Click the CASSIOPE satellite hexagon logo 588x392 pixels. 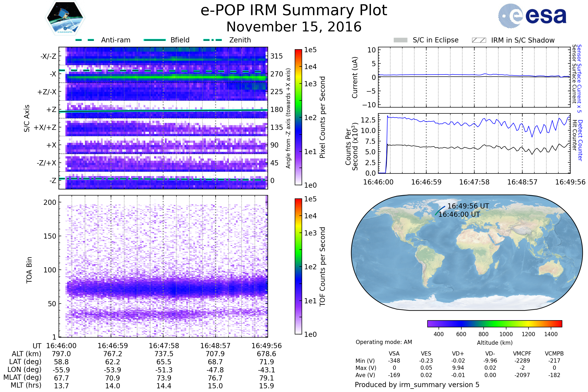pos(65,18)
